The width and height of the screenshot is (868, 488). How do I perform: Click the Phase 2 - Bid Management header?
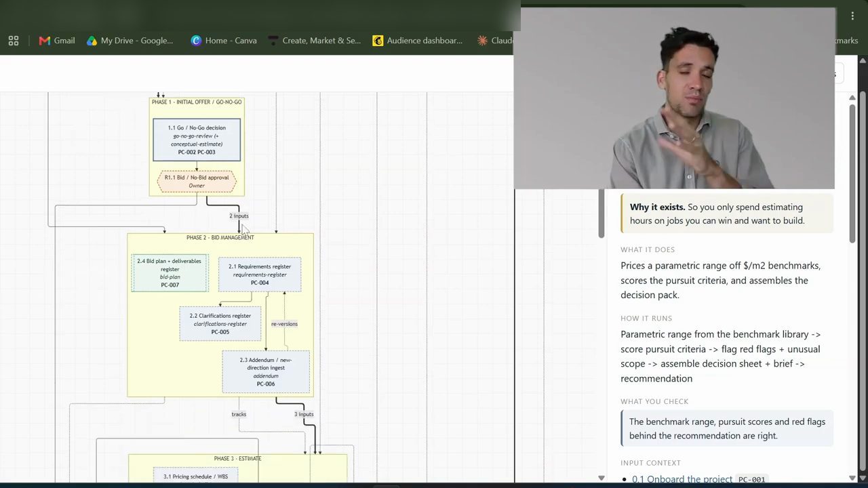[220, 238]
